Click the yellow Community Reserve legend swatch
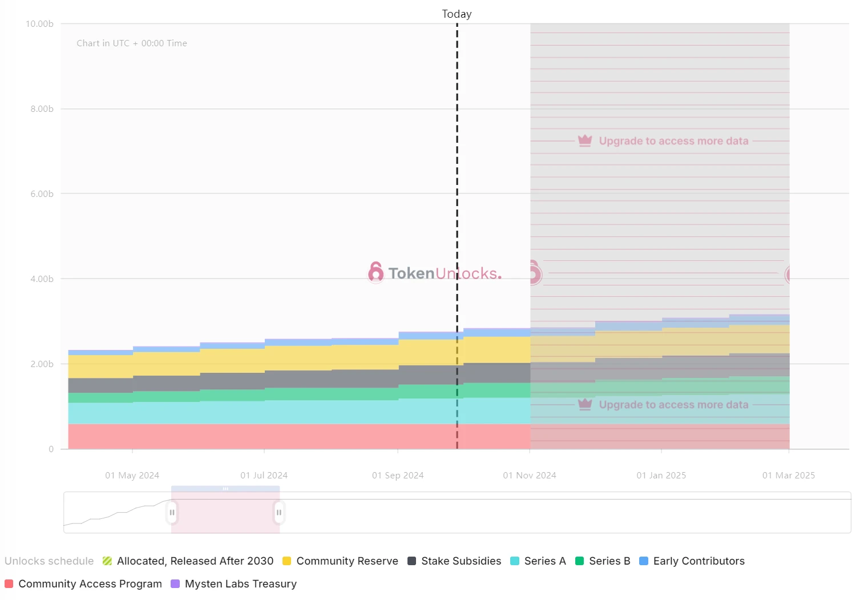The height and width of the screenshot is (600, 868). click(286, 561)
